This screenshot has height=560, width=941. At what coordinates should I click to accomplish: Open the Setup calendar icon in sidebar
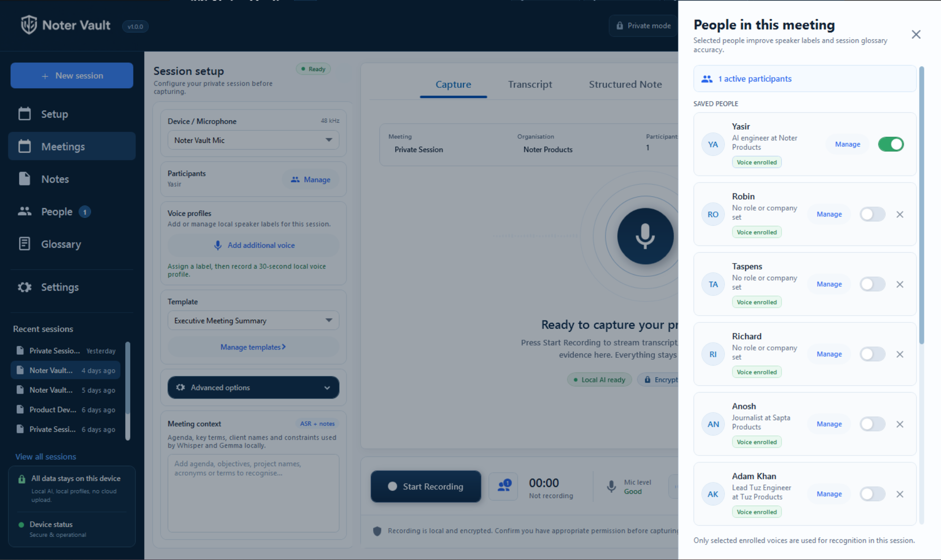click(x=25, y=114)
